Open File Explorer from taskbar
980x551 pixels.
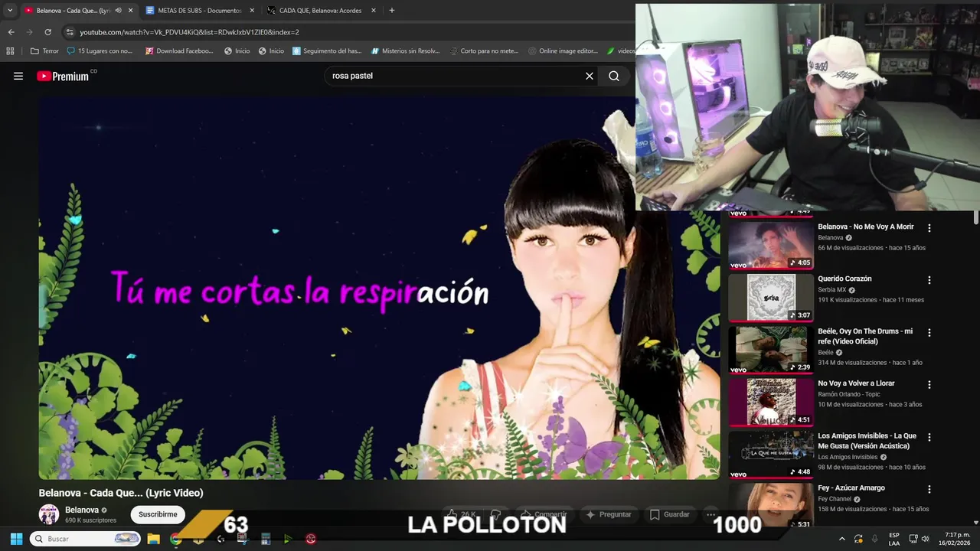(x=153, y=539)
